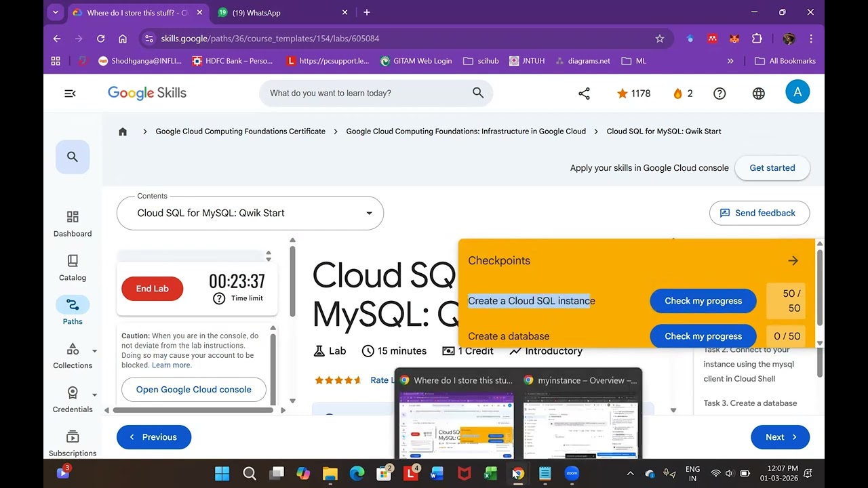The width and height of the screenshot is (868, 488).
Task: Open Microsoft Word from the taskbar
Action: point(437,473)
